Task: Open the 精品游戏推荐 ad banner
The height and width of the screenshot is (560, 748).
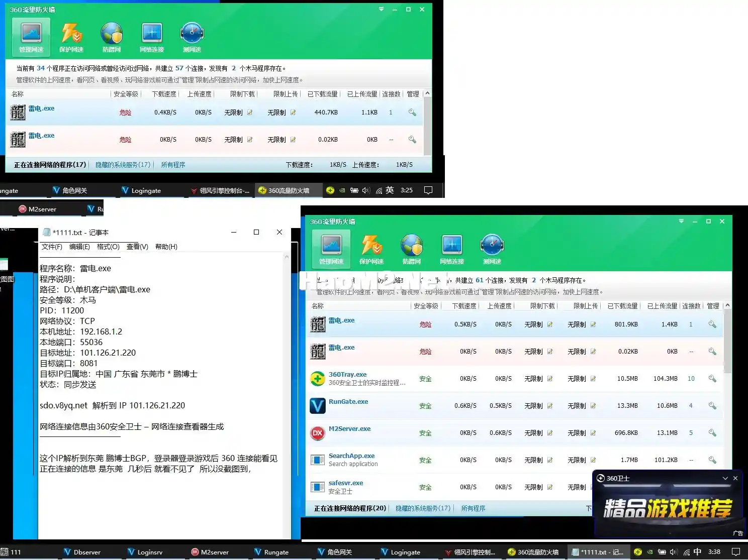Action: tap(668, 508)
